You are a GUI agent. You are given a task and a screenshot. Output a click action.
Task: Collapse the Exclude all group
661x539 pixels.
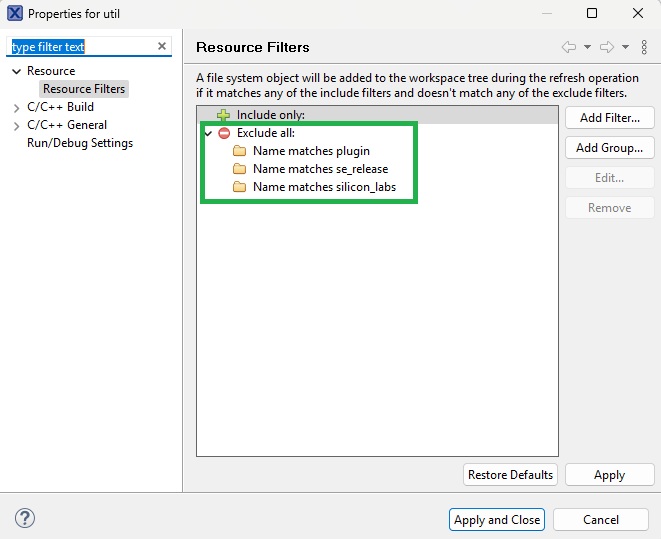pyautogui.click(x=208, y=134)
